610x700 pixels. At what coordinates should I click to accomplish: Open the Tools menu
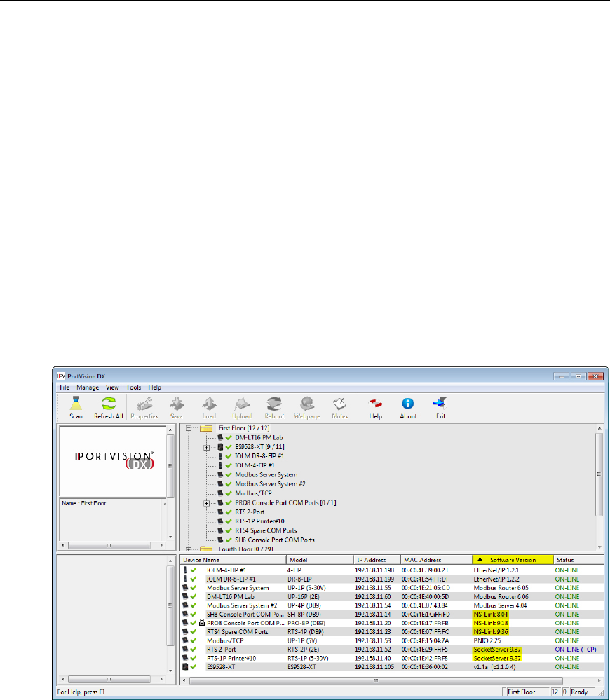click(x=133, y=387)
